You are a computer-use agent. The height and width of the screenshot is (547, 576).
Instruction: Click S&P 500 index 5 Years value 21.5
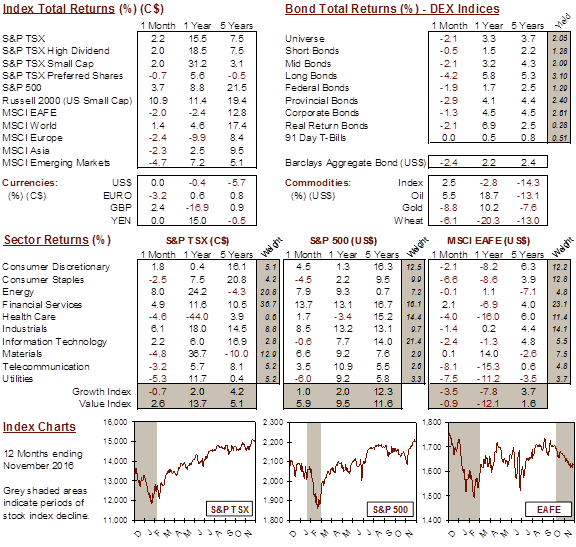coord(237,88)
